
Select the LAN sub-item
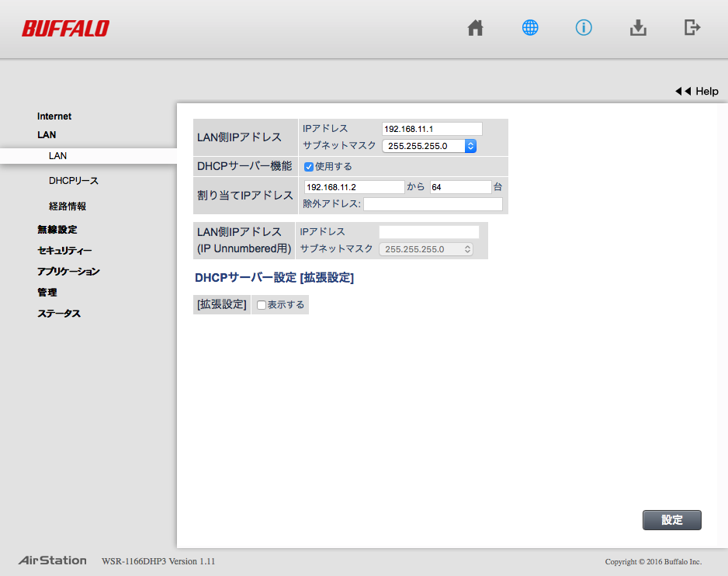(57, 155)
